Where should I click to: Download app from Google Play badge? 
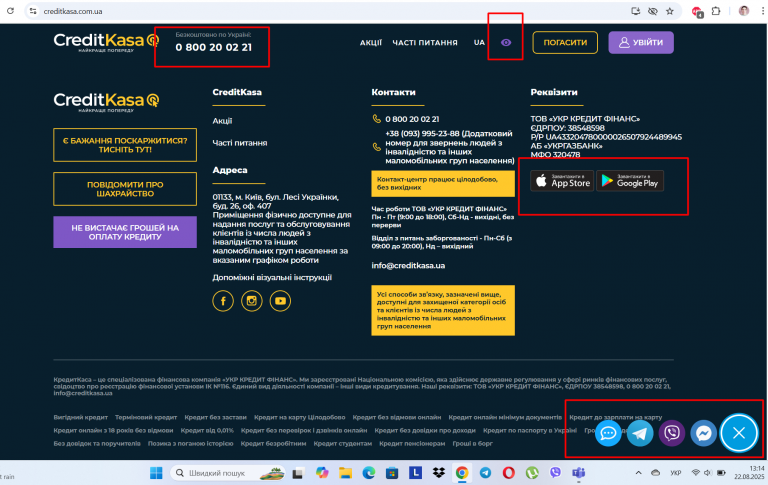click(630, 181)
